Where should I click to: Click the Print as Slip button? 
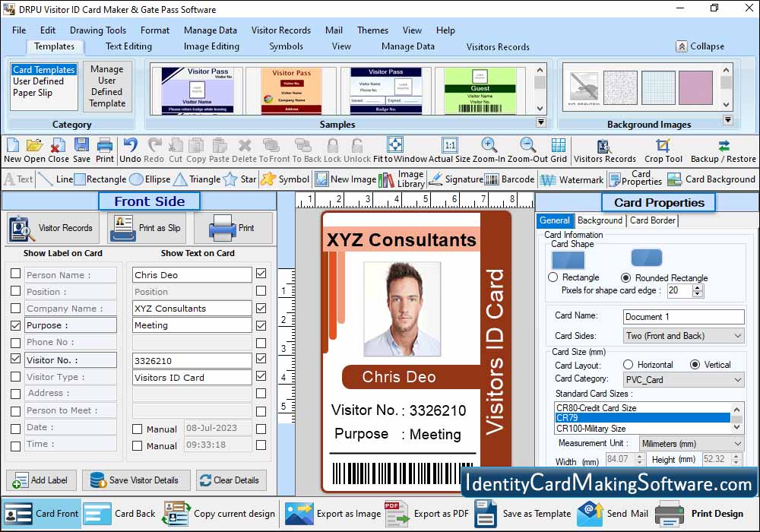point(148,228)
